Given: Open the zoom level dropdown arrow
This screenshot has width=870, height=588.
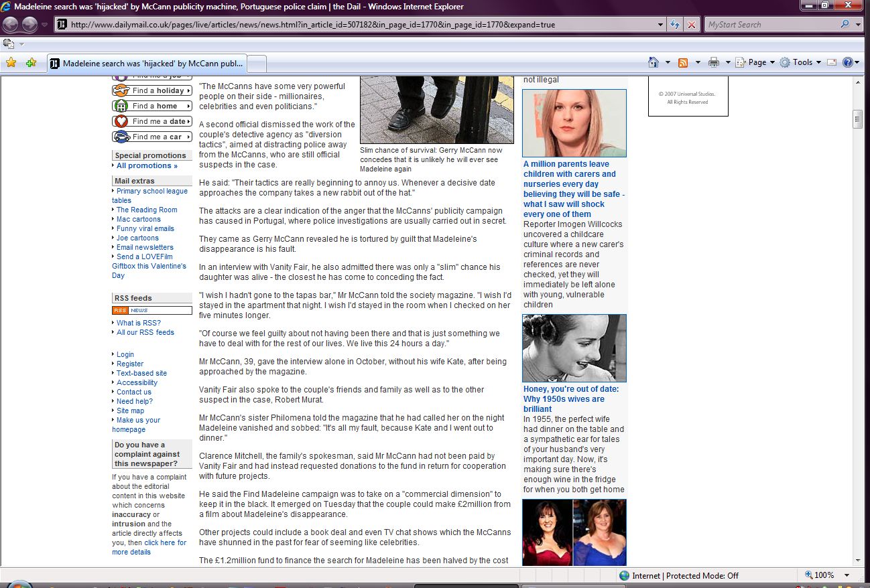Looking at the screenshot, I should point(847,575).
